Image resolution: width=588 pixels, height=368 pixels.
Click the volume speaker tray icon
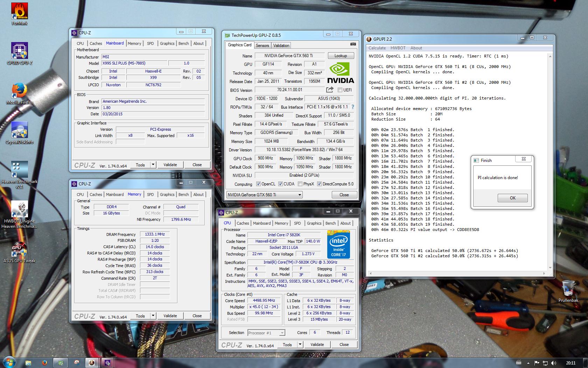coord(553,363)
